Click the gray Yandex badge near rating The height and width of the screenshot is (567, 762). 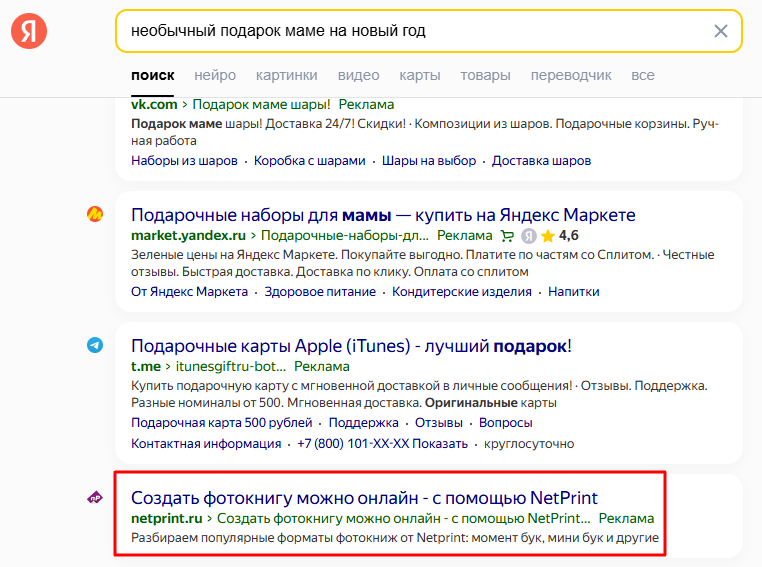(x=528, y=236)
